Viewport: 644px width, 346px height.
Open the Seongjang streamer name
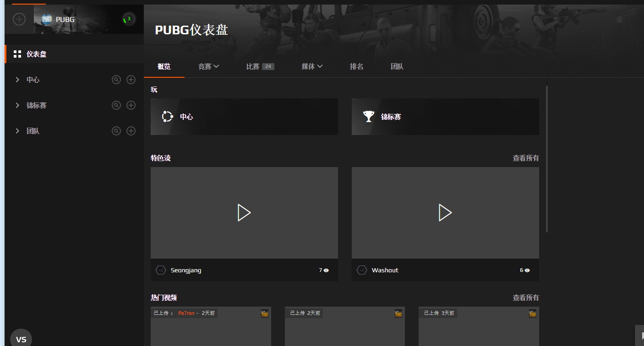[x=186, y=270]
